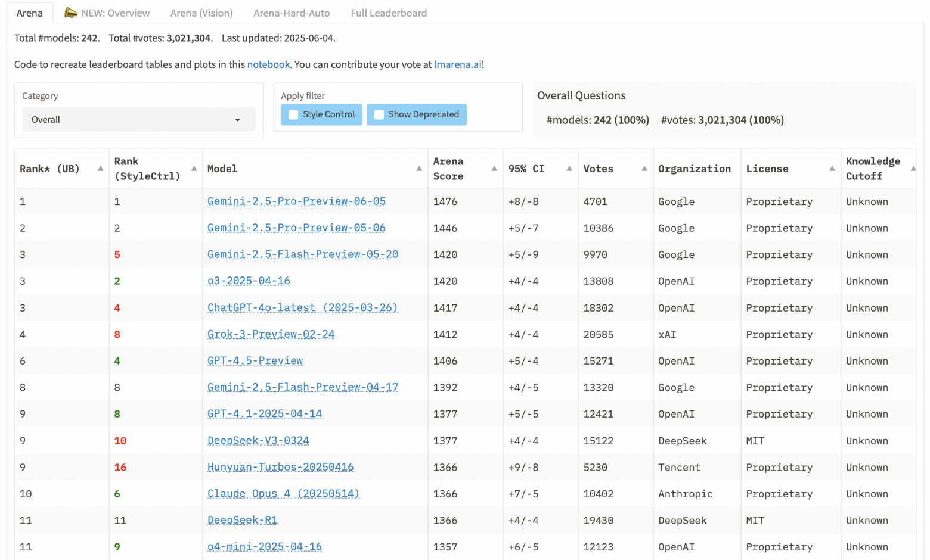
Task: Switch to the Arena tab
Action: (x=30, y=13)
